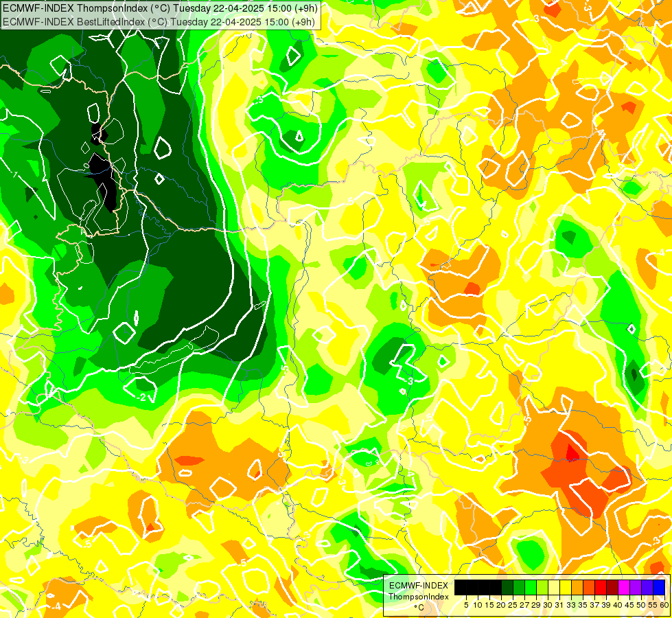Click legend tick value 29
The image size is (672, 618).
[536, 605]
